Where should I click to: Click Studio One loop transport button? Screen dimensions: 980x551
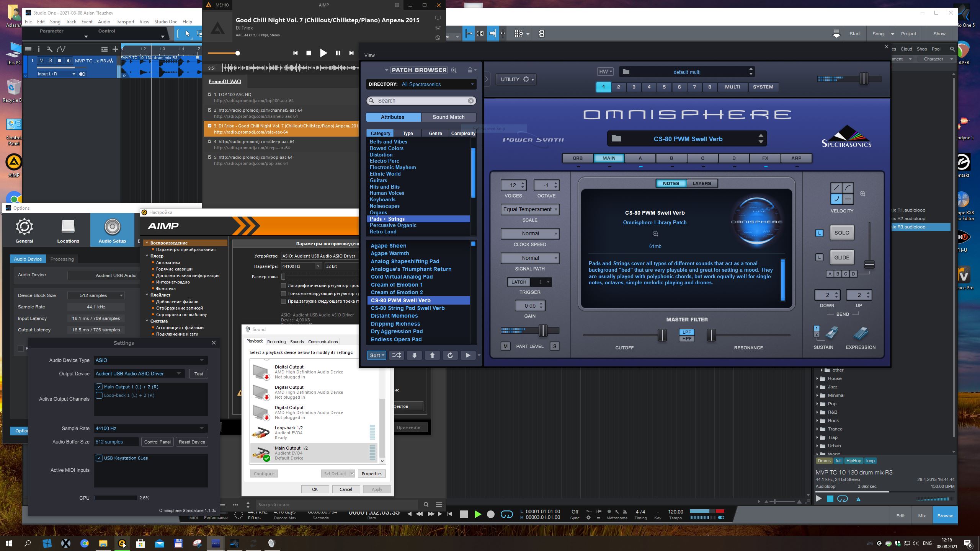point(506,515)
